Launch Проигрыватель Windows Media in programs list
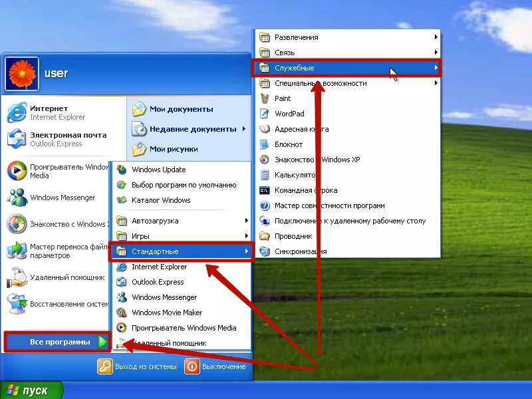Screen dimensions: 532x399 click(182, 328)
